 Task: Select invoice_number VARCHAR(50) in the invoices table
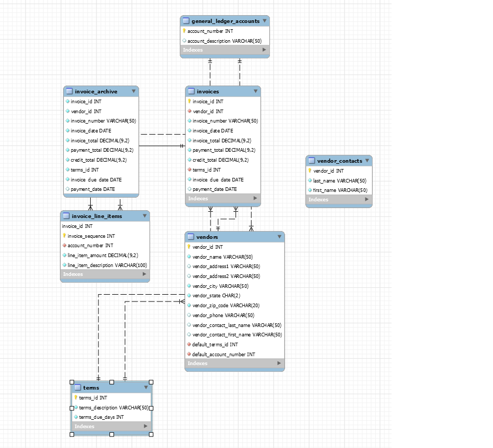(223, 121)
